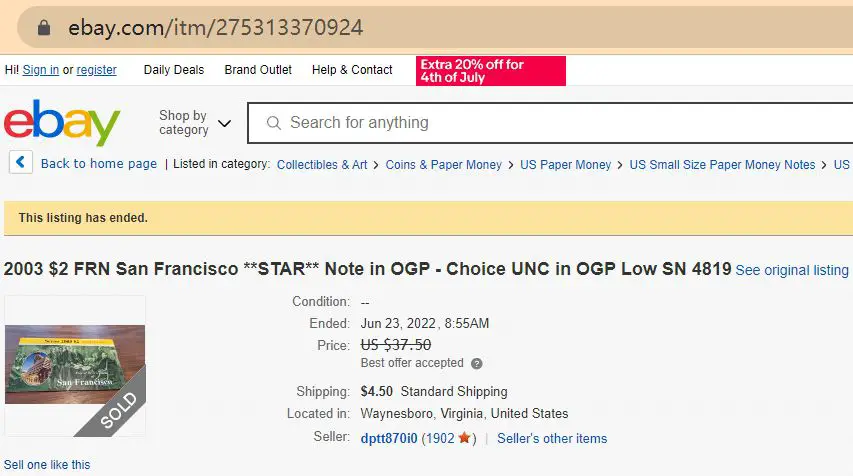The height and width of the screenshot is (476, 853).
Task: Open Help & Contact menu item
Action: coord(352,70)
